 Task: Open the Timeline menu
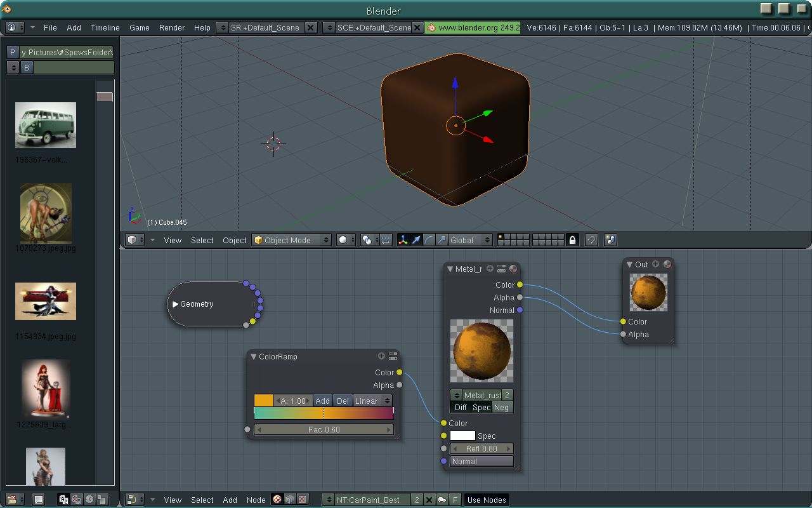105,28
